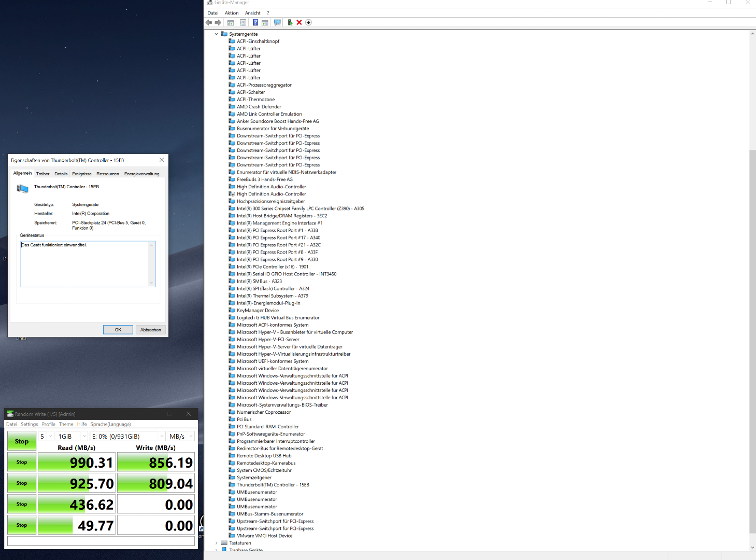
Task: Collapse the Systemgeräte tree category
Action: [x=216, y=34]
